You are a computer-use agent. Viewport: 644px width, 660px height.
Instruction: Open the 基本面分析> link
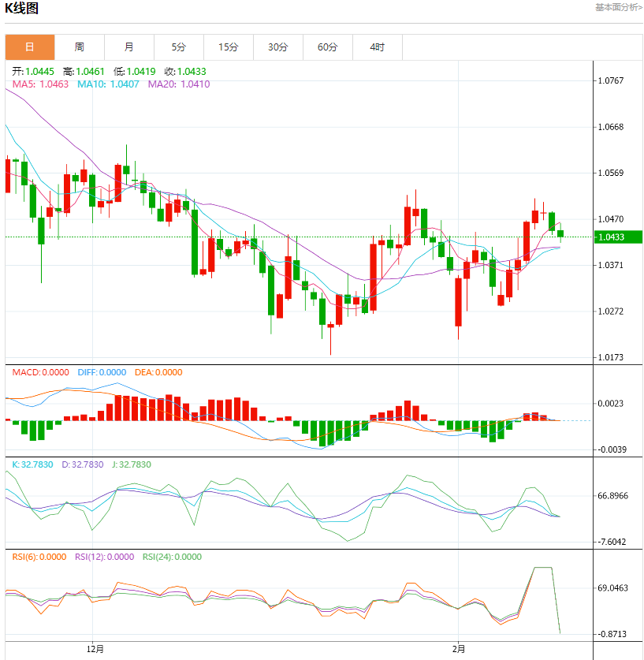[618, 7]
